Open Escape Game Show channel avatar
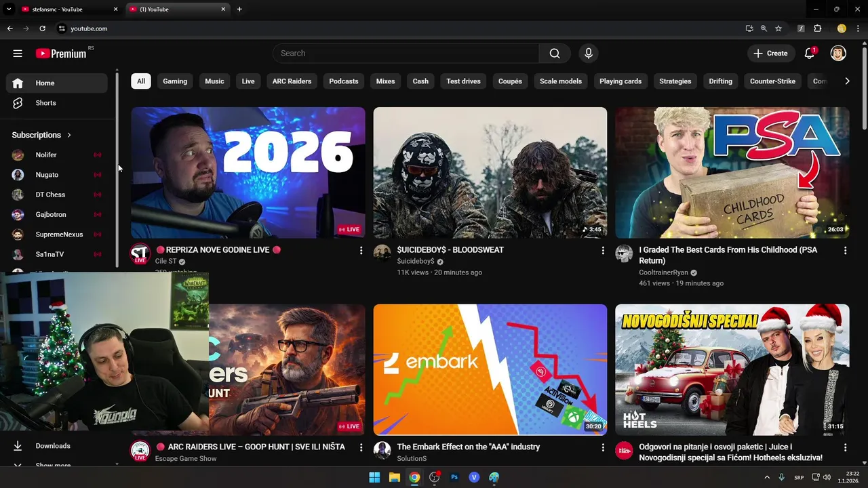The image size is (868, 488). tap(140, 451)
